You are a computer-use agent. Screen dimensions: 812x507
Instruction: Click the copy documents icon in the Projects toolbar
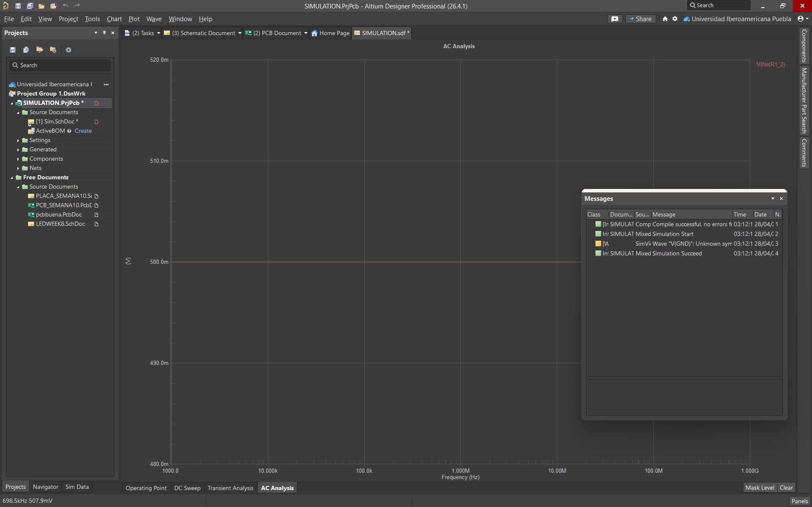pos(26,50)
